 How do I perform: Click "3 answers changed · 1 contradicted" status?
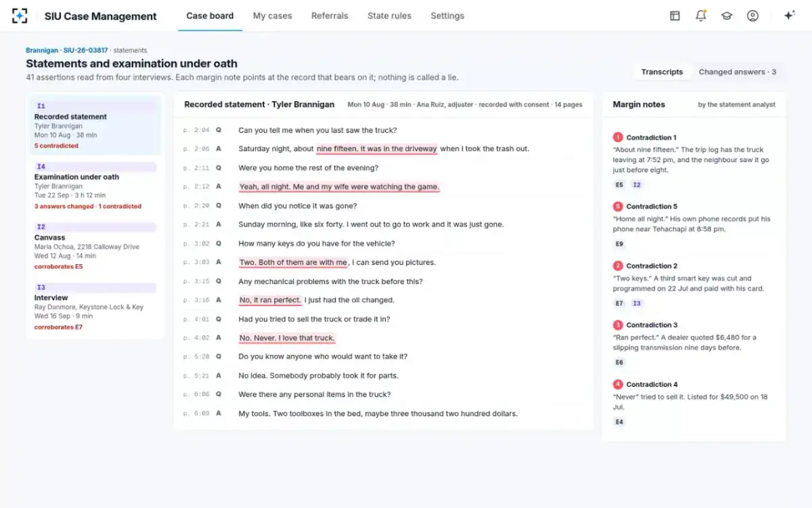pos(88,206)
